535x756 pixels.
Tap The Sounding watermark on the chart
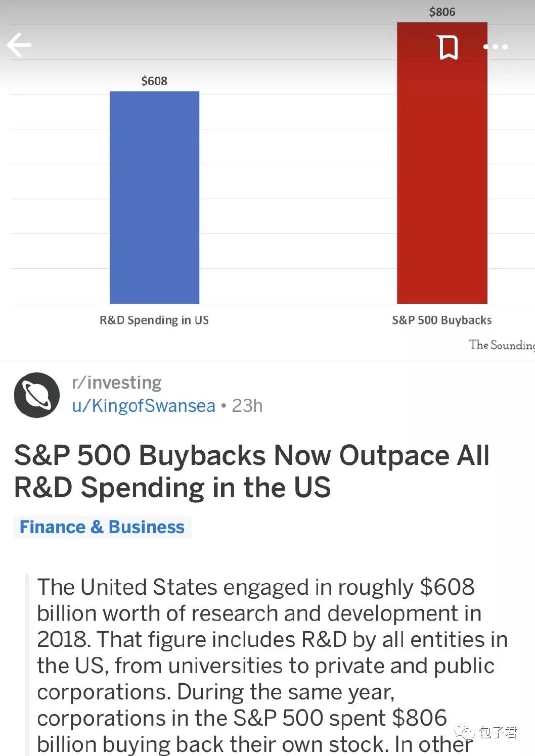[502, 345]
